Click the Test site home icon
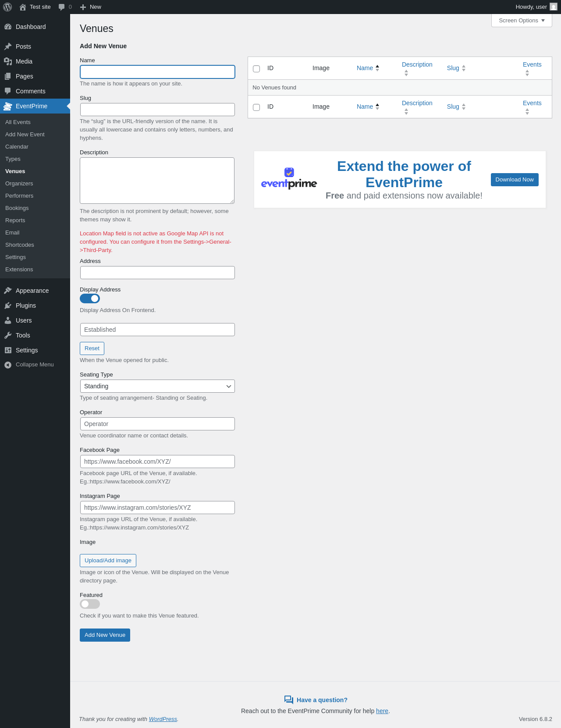561x728 pixels. tap(23, 7)
